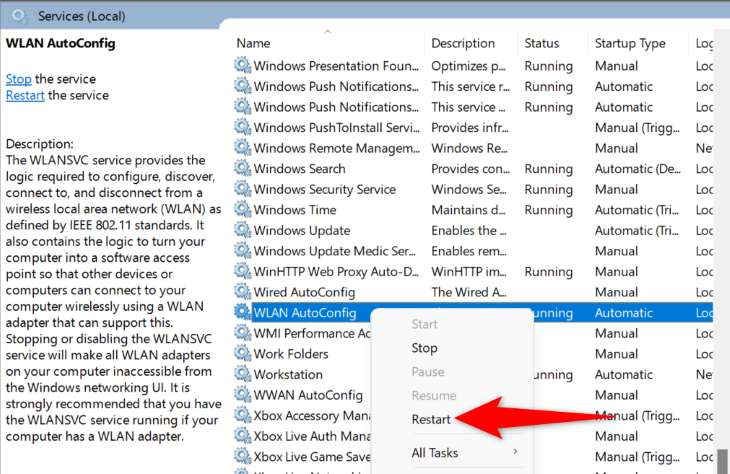Click the gear icon of Windows Presentation Foundation service
Screen dimensions: 730x474
(243, 65)
